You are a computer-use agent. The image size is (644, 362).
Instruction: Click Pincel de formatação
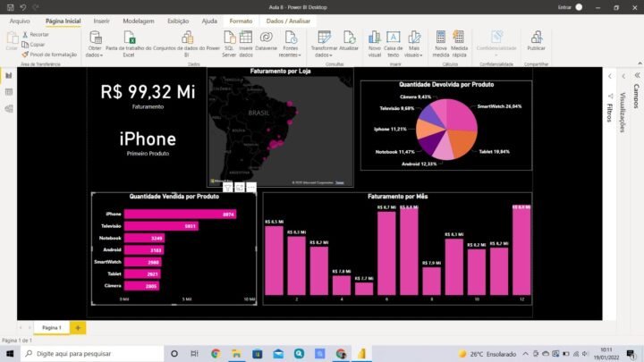48,54
